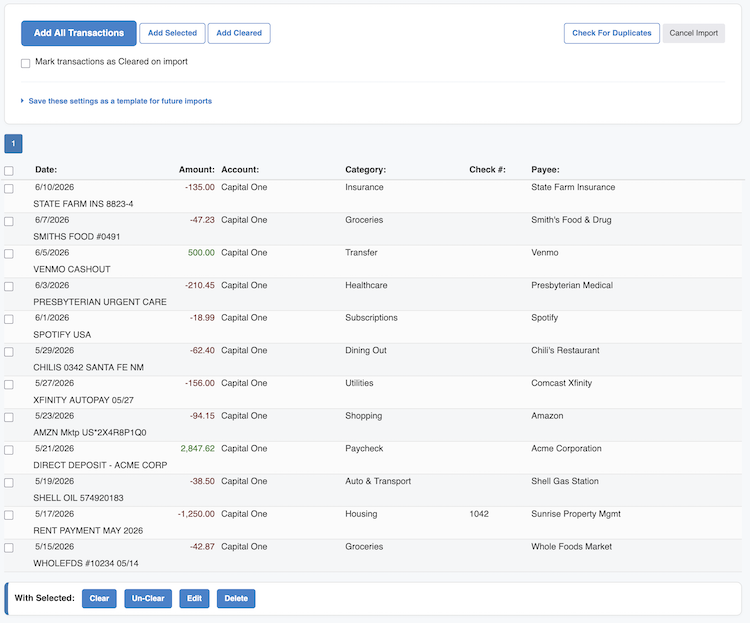Click the AMZN Mktp US*2X4R8P1Q0 memo
750x623 pixels.
tap(90, 433)
